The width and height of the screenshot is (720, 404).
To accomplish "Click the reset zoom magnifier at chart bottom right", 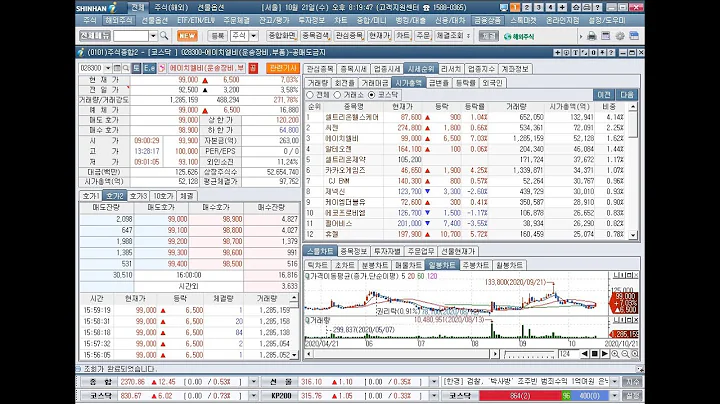I will click(635, 354).
